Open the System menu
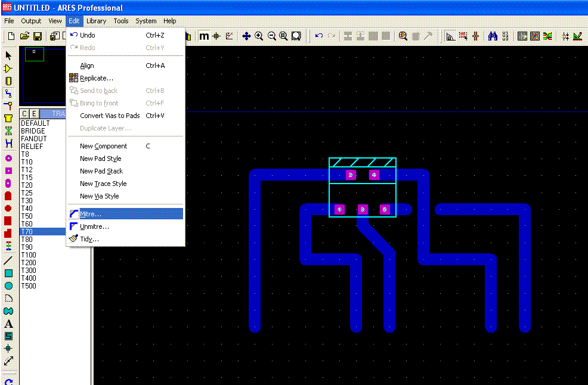 pos(146,21)
